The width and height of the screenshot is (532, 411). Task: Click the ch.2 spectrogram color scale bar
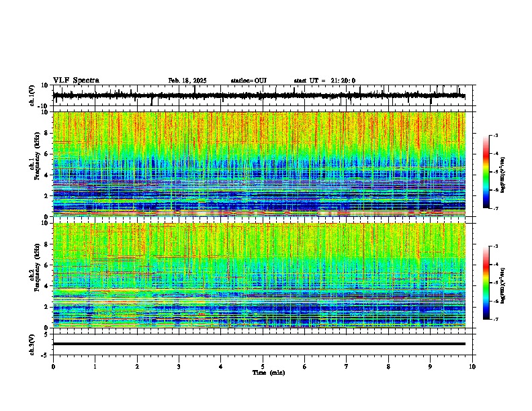[486, 283]
